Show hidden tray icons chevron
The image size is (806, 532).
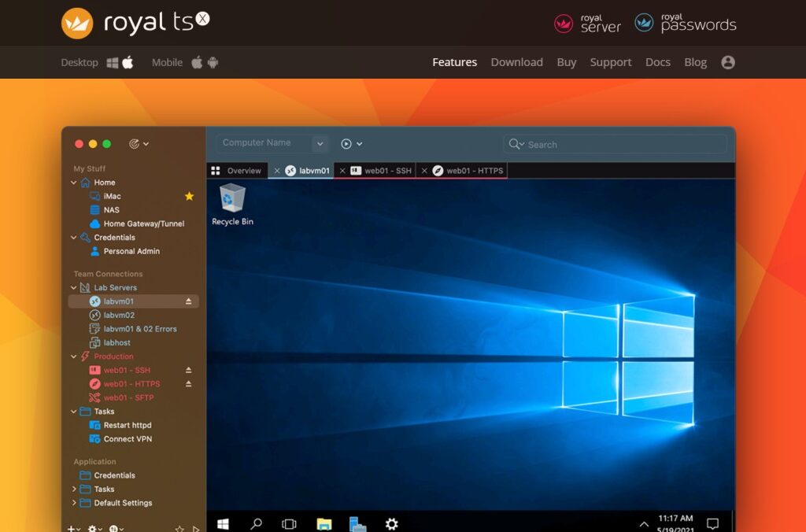pyautogui.click(x=644, y=524)
